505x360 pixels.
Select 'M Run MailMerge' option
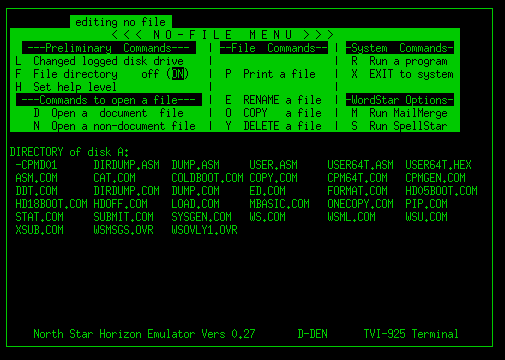coord(399,113)
